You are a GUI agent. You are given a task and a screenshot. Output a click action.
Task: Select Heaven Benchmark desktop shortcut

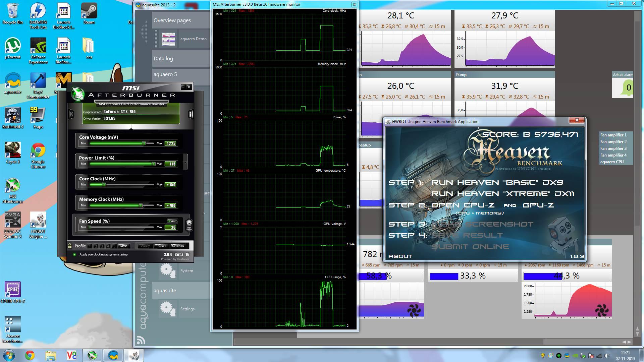[12, 330]
